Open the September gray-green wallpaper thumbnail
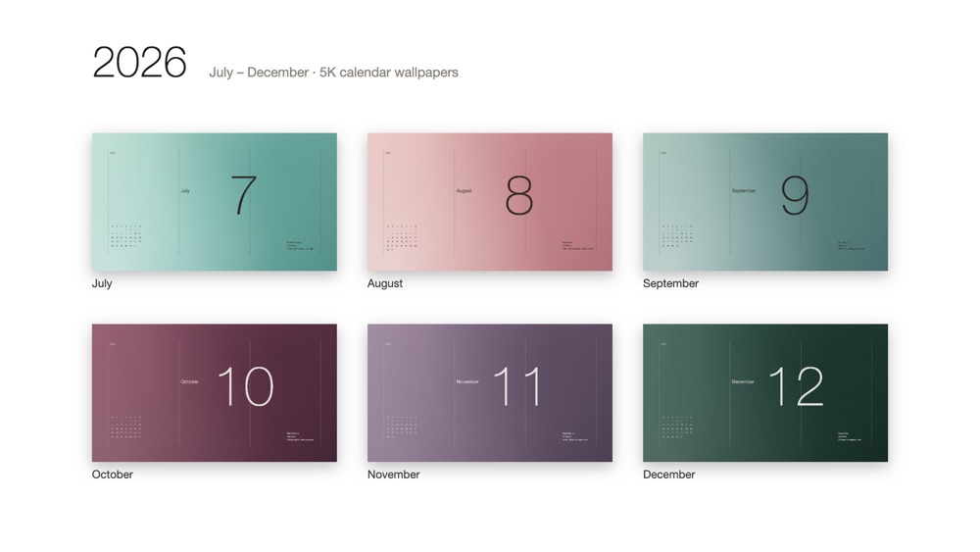 tap(765, 202)
